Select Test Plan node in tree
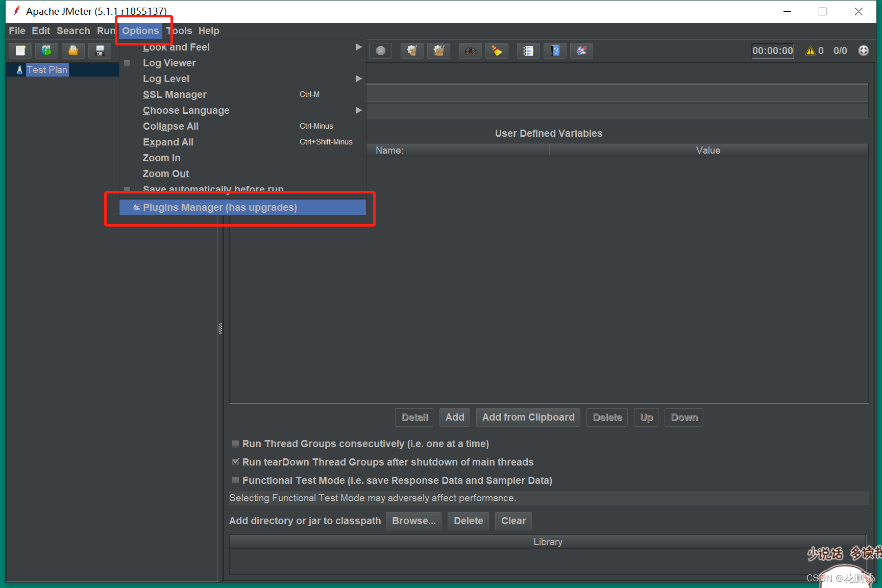The height and width of the screenshot is (588, 882). [47, 70]
